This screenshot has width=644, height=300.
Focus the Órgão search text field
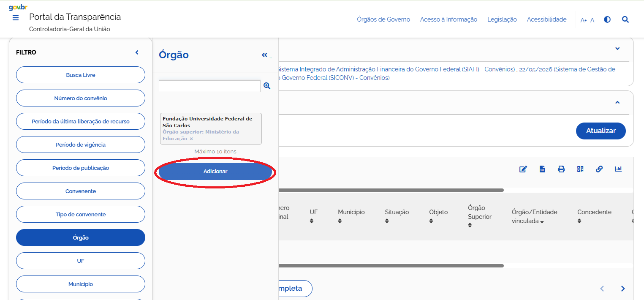point(209,86)
